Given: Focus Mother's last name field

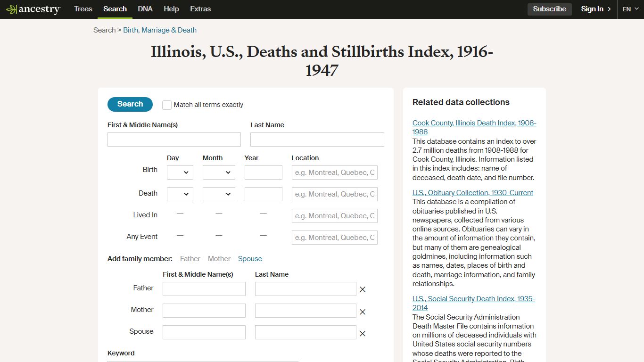Looking at the screenshot, I should [x=305, y=311].
